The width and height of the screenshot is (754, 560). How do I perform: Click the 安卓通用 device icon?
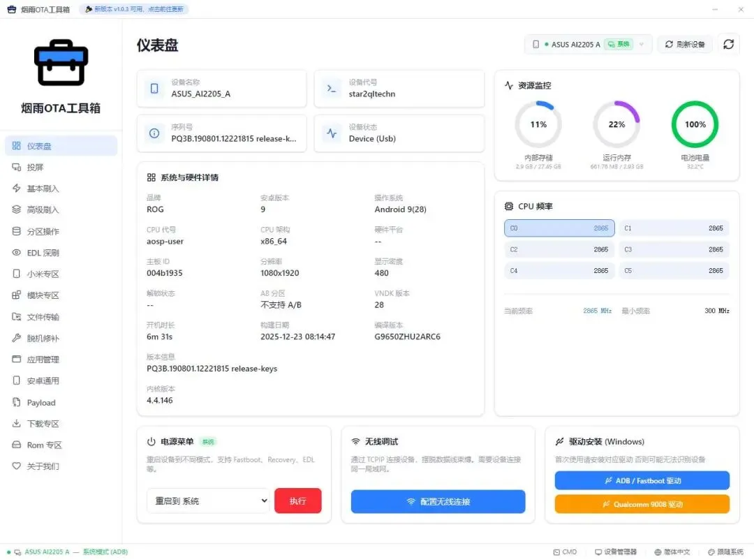click(x=16, y=381)
